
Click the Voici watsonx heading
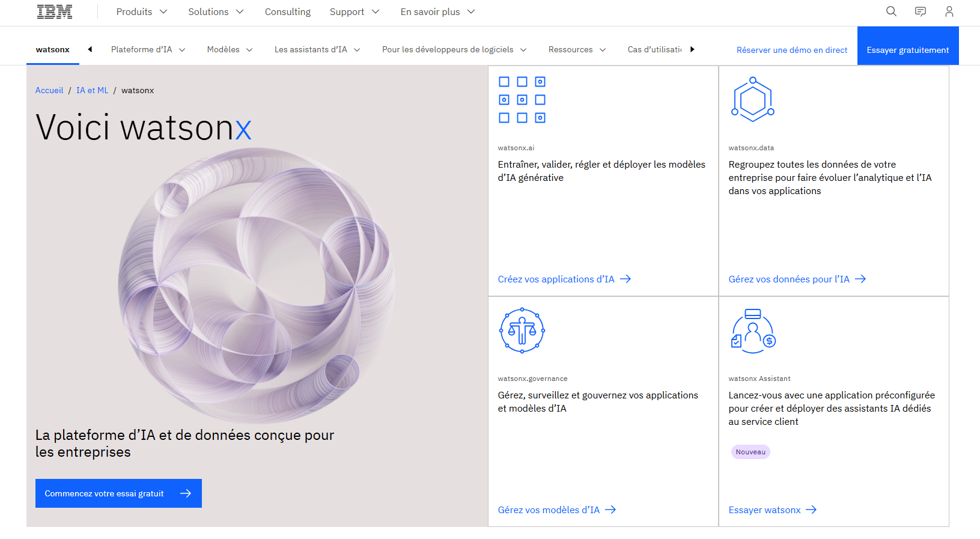pos(144,127)
